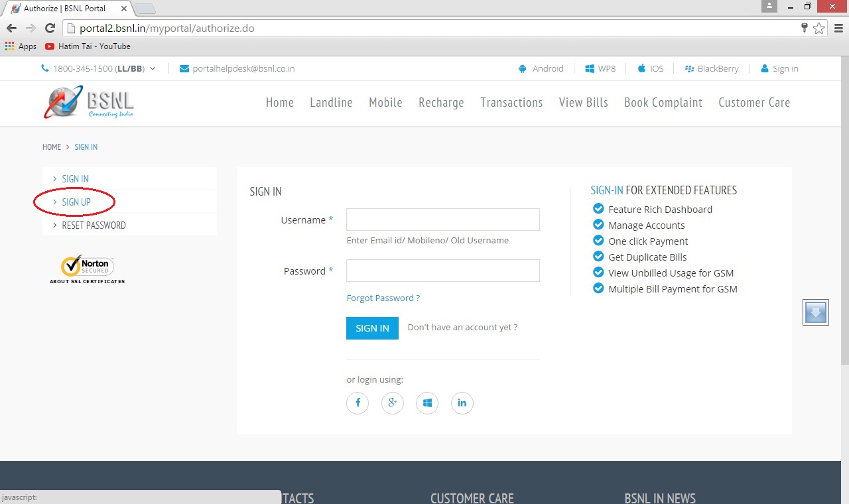Click One click Payment text

648,241
